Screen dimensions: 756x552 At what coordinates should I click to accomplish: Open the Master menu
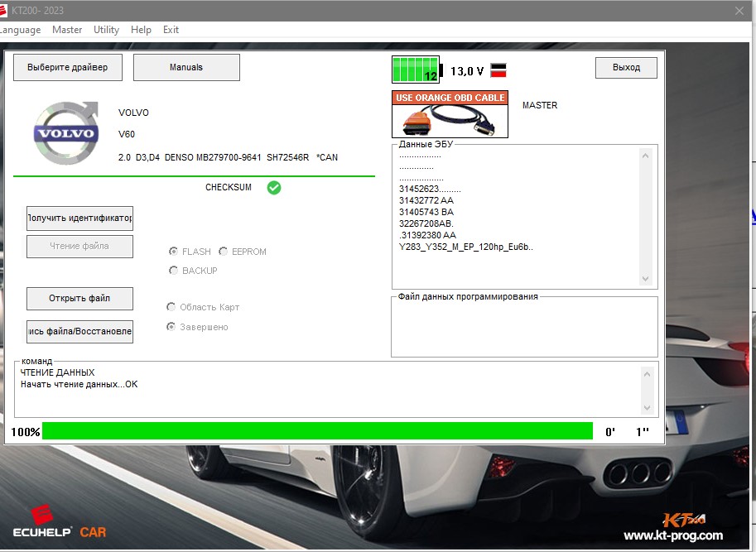pyautogui.click(x=67, y=30)
